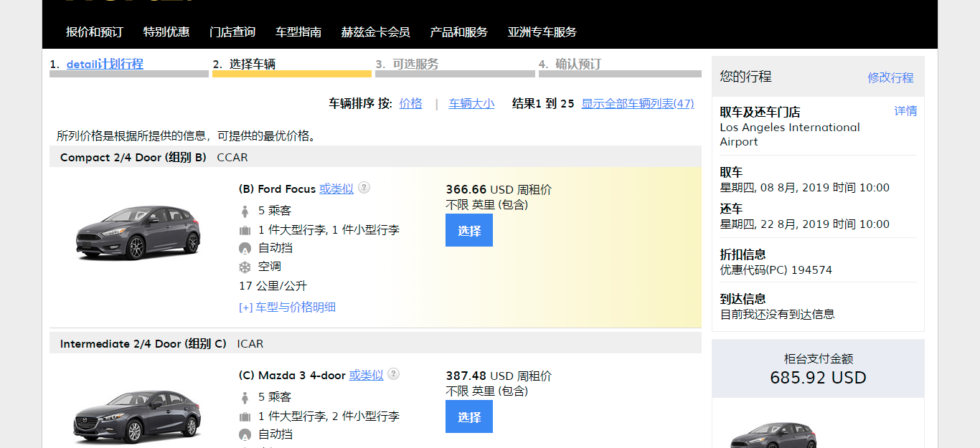Click help icon next to Ford Focus
Image resolution: width=980 pixels, height=448 pixels.
pos(364,188)
